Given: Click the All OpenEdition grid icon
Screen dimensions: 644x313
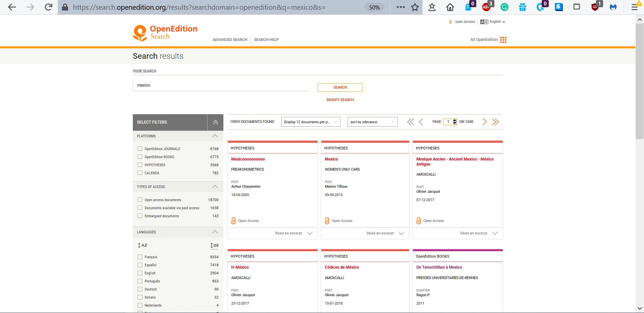Looking at the screenshot, I should coord(503,40).
